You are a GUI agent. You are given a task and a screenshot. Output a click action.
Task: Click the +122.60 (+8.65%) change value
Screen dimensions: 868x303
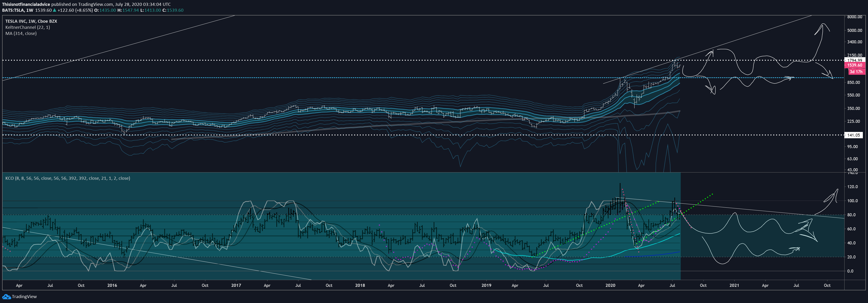tap(75, 10)
